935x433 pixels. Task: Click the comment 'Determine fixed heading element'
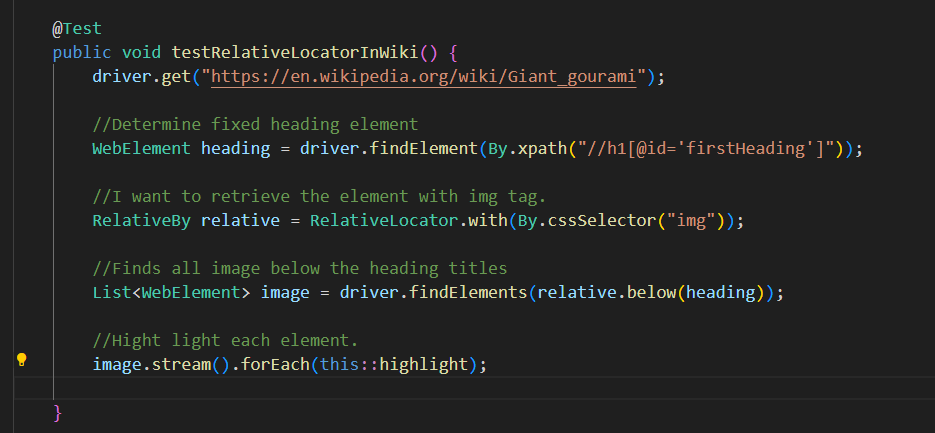255,124
